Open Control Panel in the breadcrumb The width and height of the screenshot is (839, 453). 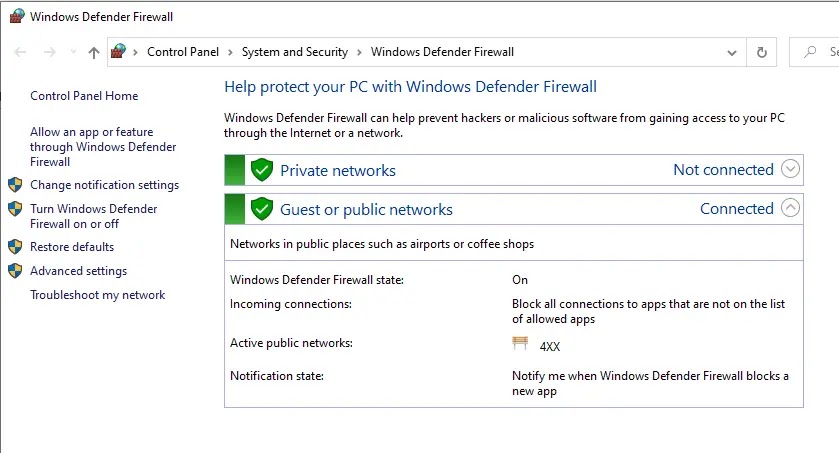(183, 52)
